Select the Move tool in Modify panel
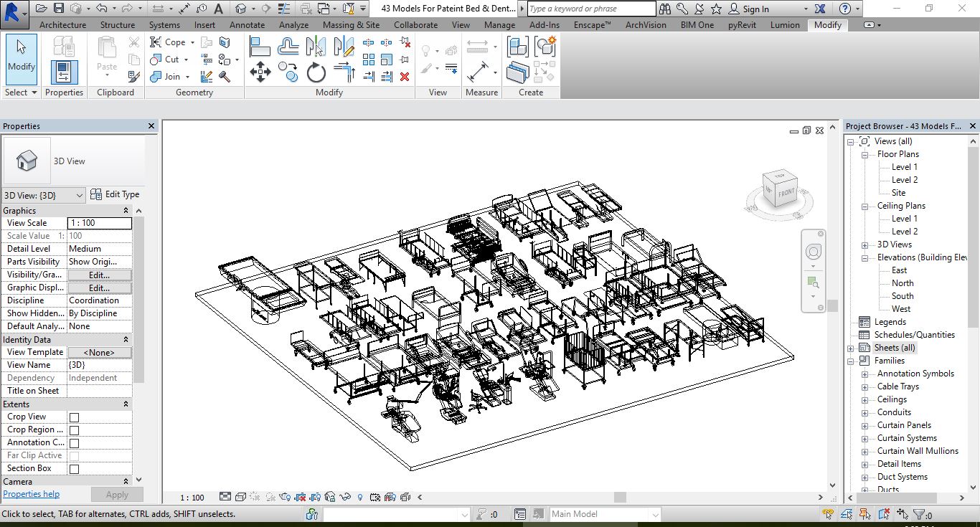The height and width of the screenshot is (527, 980). [x=260, y=72]
